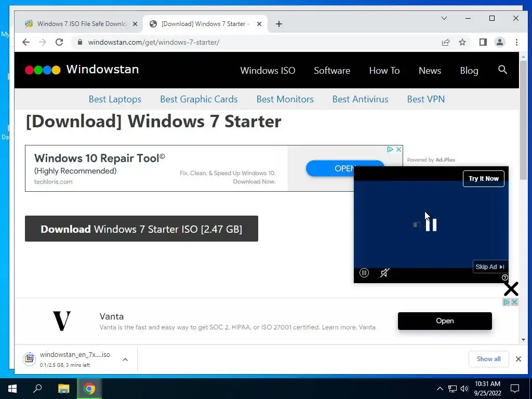Open the notification center icon
This screenshot has height=399, width=532.
(x=515, y=389)
